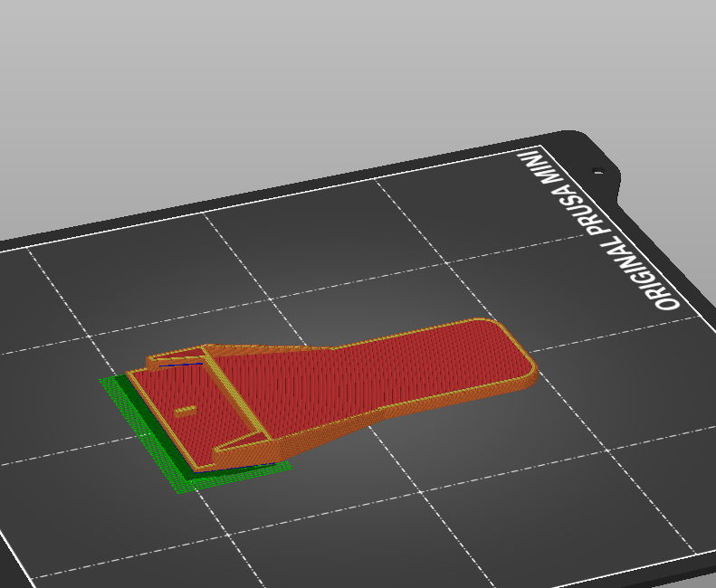The height and width of the screenshot is (588, 716).
Task: Click the yellow crossbar ridge on the model
Action: pos(235,394)
